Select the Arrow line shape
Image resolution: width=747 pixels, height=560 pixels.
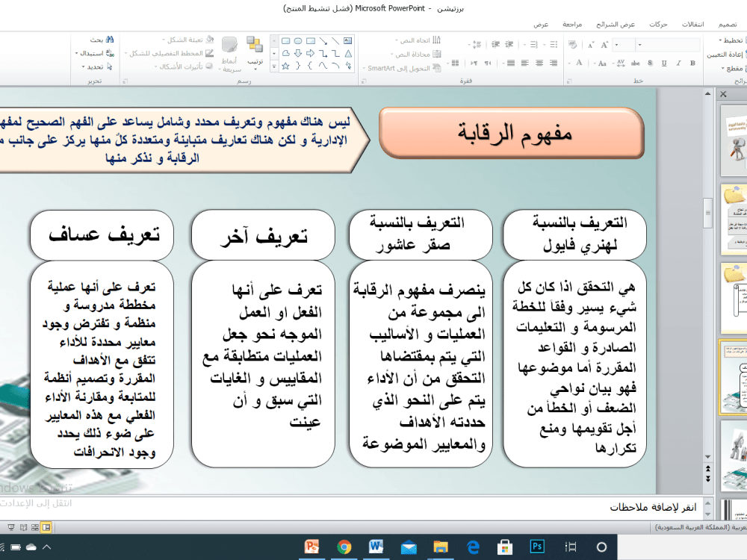[x=323, y=40]
